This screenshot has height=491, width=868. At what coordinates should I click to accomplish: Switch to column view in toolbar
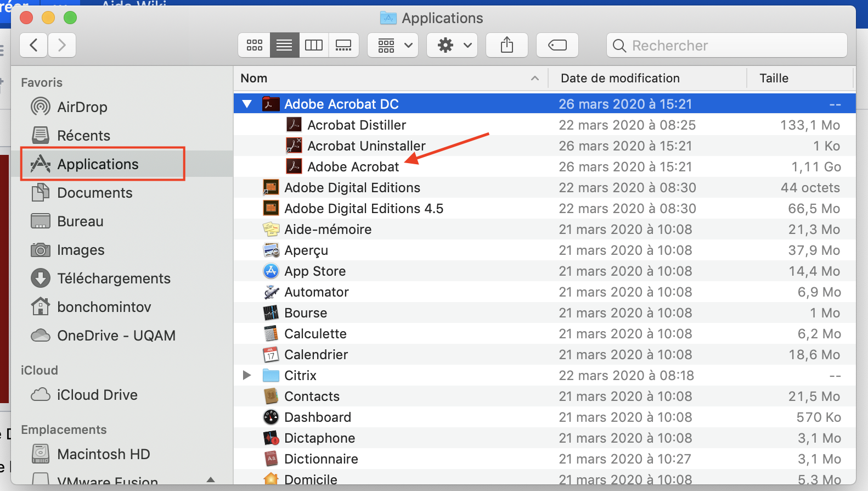(x=314, y=45)
